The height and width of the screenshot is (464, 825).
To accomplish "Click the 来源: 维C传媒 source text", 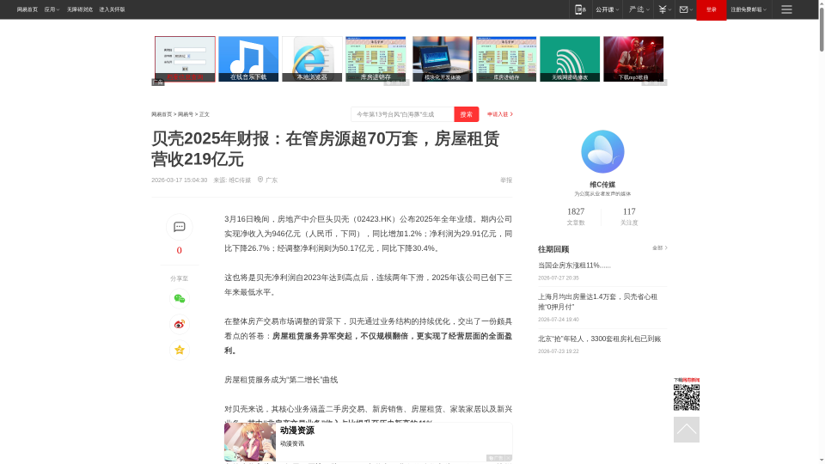I will coord(232,180).
